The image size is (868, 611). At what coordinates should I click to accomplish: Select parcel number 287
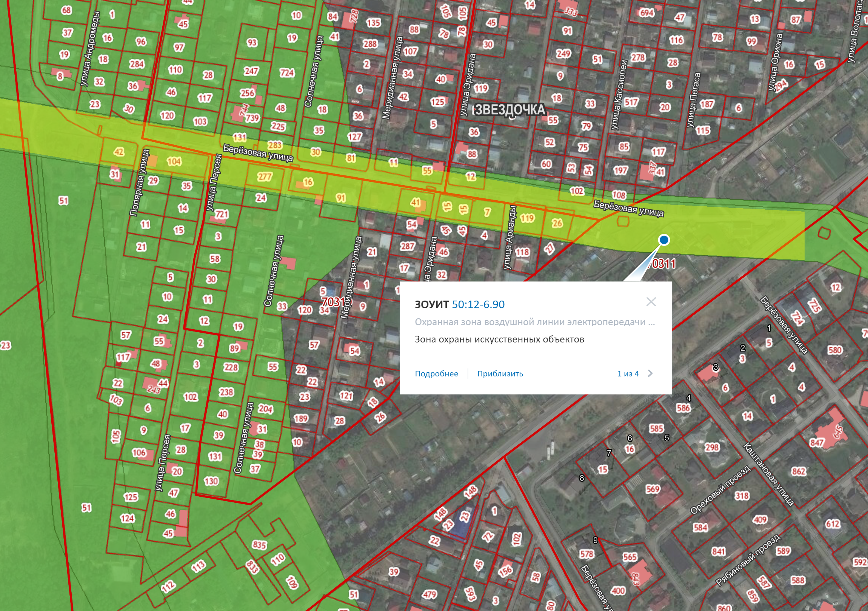coord(408,246)
